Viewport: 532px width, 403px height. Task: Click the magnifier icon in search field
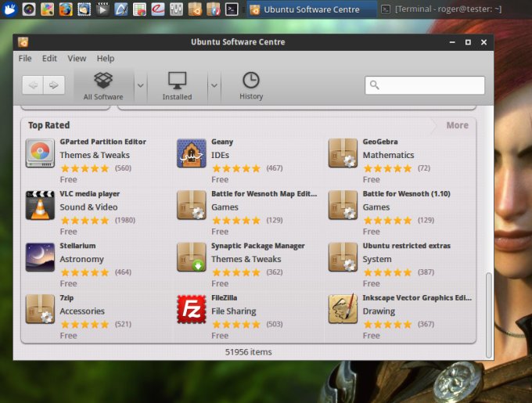[374, 85]
